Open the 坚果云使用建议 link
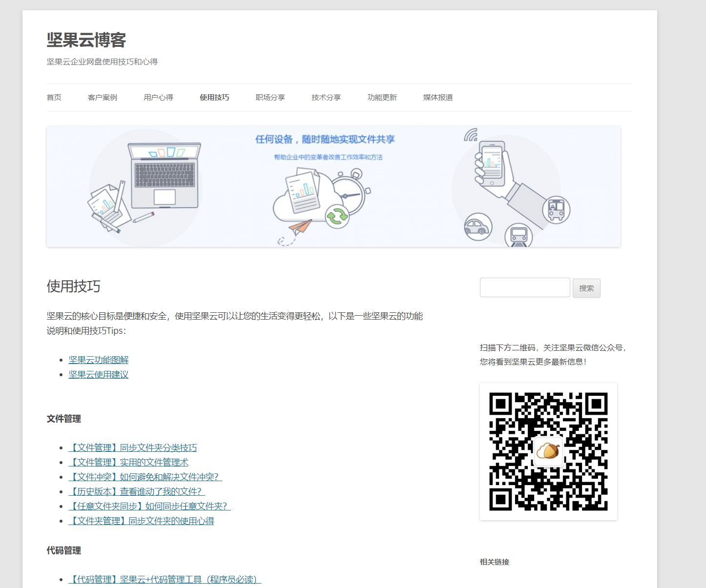 pyautogui.click(x=99, y=374)
